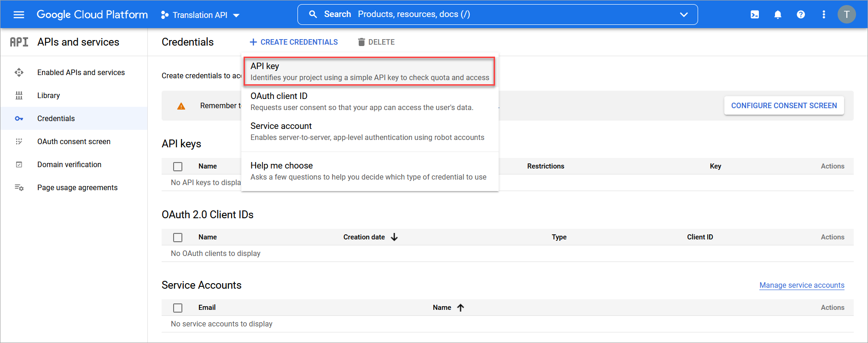Click the Page usage agreements icon
The height and width of the screenshot is (343, 868).
click(x=19, y=187)
